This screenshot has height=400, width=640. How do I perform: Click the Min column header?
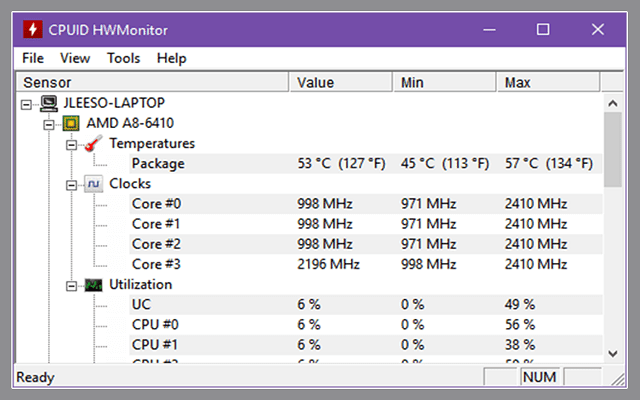pos(444,82)
